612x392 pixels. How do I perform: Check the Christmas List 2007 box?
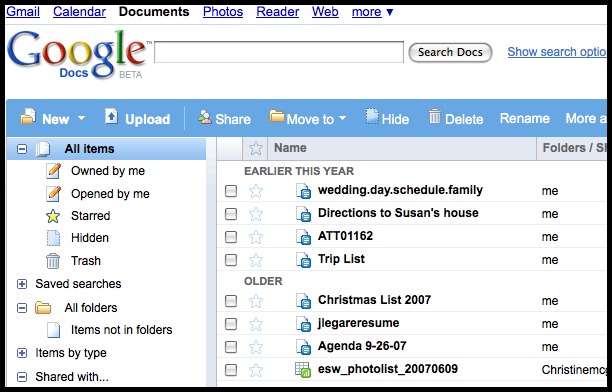coord(231,301)
